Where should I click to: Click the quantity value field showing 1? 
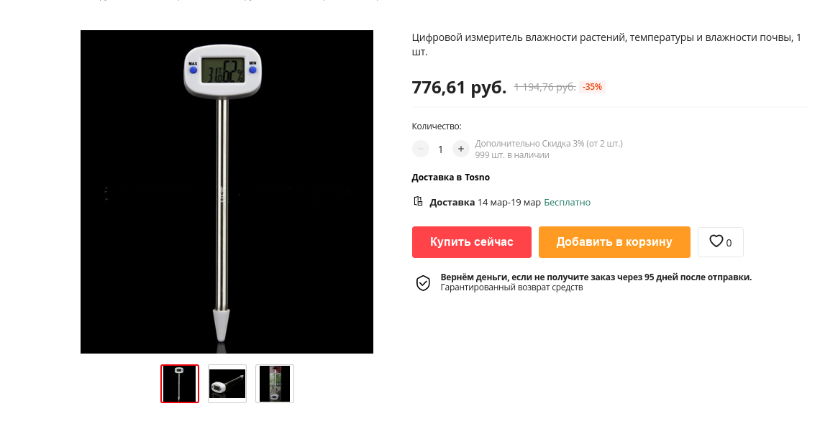click(x=440, y=150)
